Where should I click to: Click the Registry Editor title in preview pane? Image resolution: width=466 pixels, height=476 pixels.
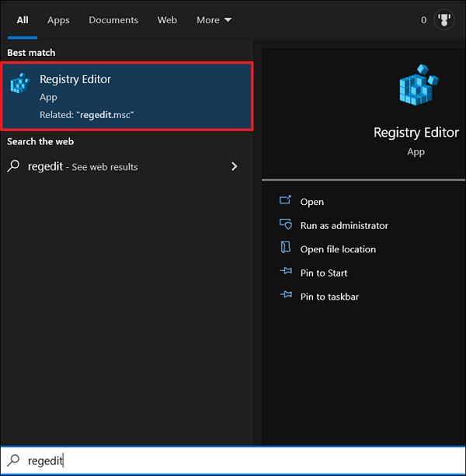click(x=416, y=132)
